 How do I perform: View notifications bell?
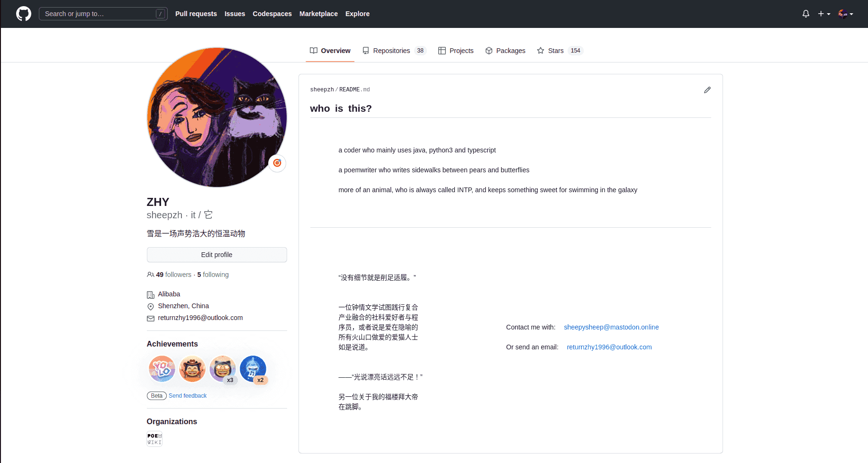click(x=806, y=14)
